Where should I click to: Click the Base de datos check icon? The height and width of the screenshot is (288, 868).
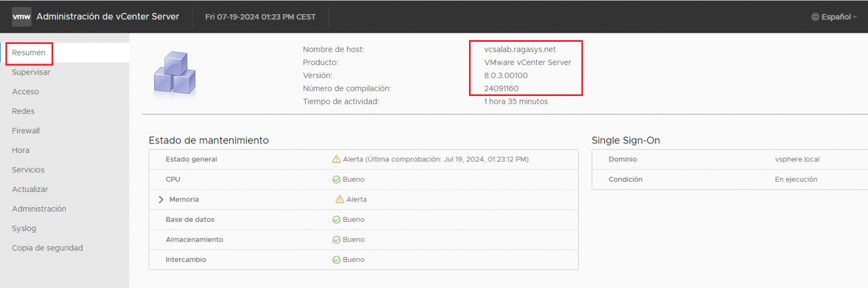pyautogui.click(x=336, y=219)
